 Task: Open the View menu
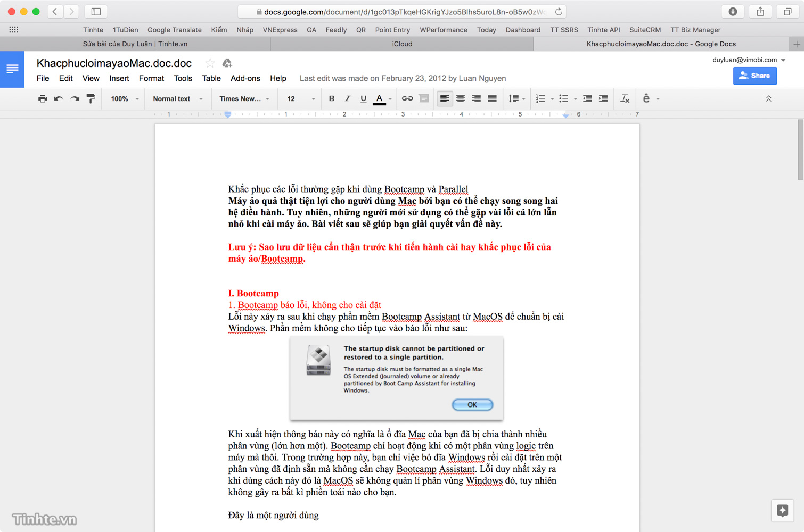tap(91, 78)
